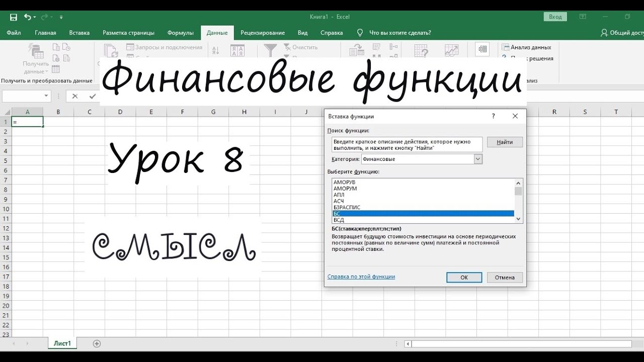Viewport: 644px width, 362px height.
Task: Click the From Text/CSV import icon
Action: (56, 47)
